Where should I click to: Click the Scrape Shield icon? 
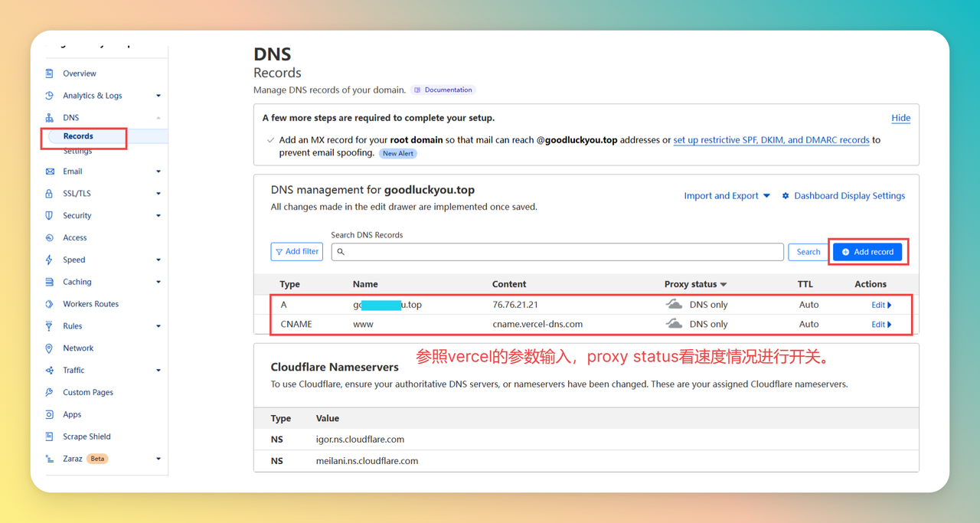point(50,436)
